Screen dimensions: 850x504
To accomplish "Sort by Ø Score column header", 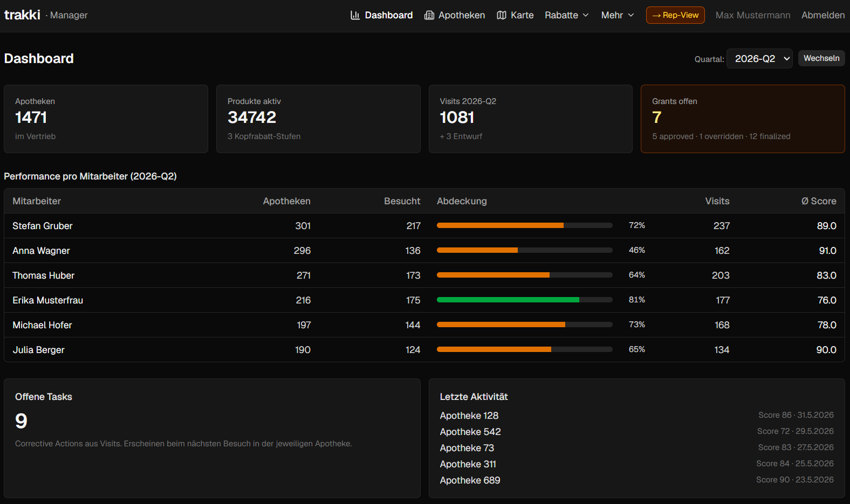I will (x=819, y=201).
